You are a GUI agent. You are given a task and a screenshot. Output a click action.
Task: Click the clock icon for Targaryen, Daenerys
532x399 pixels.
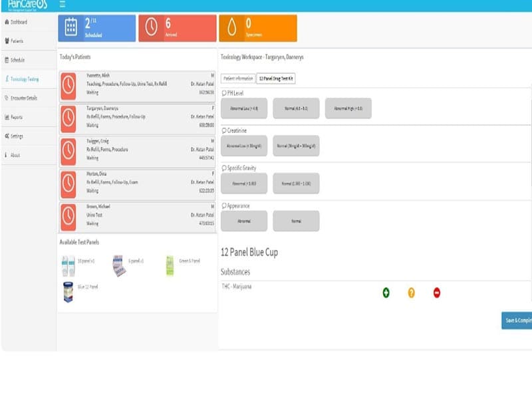click(x=68, y=119)
